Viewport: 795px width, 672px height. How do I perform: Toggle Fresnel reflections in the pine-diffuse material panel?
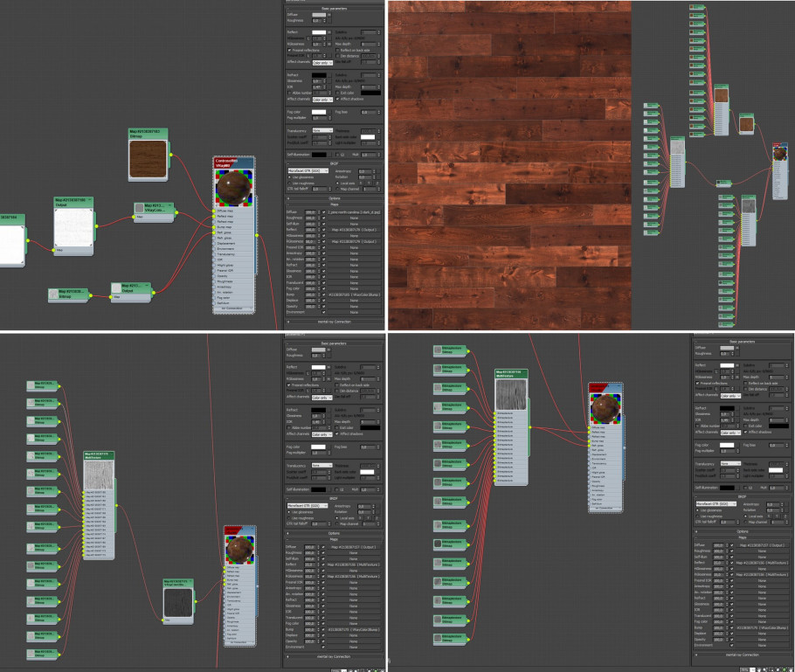click(289, 50)
